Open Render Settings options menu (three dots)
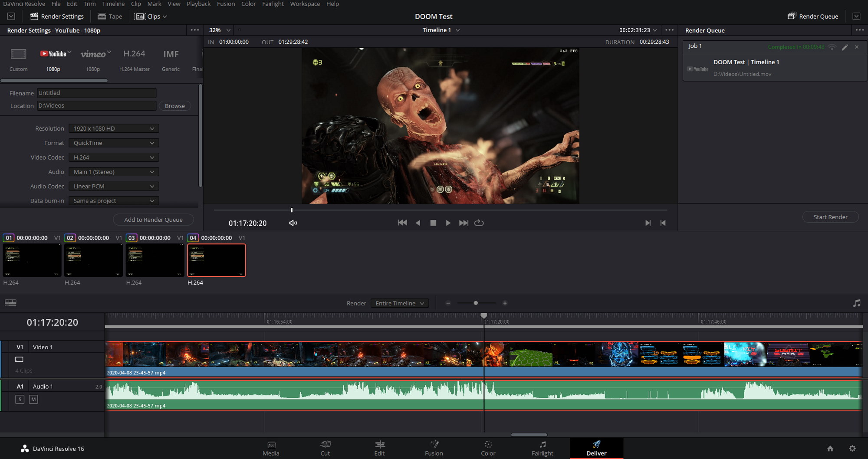 (x=195, y=30)
